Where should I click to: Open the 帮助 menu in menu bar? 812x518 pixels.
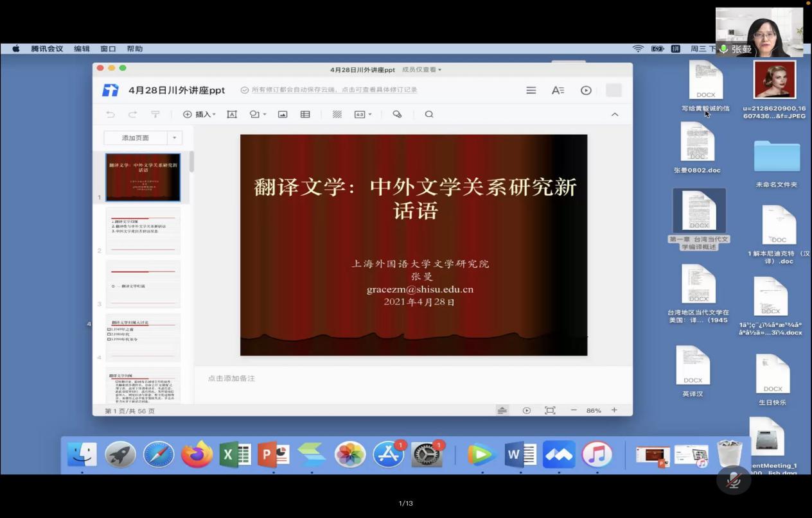tap(135, 49)
